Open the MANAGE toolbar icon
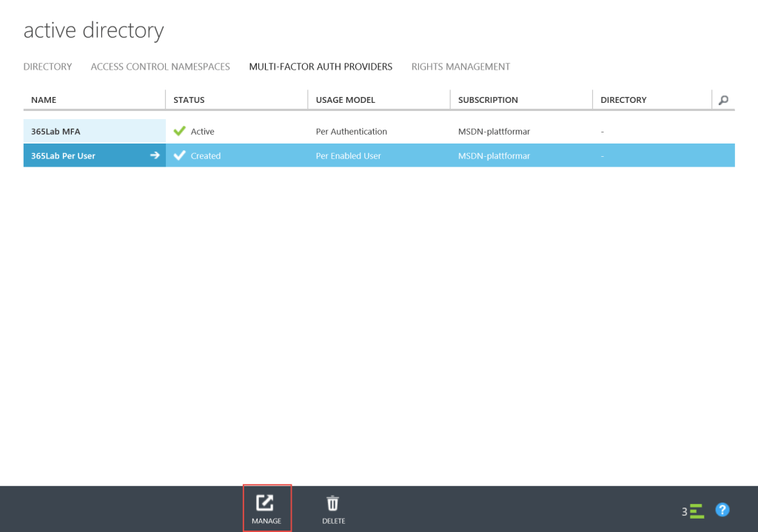The width and height of the screenshot is (758, 532). pos(266,502)
